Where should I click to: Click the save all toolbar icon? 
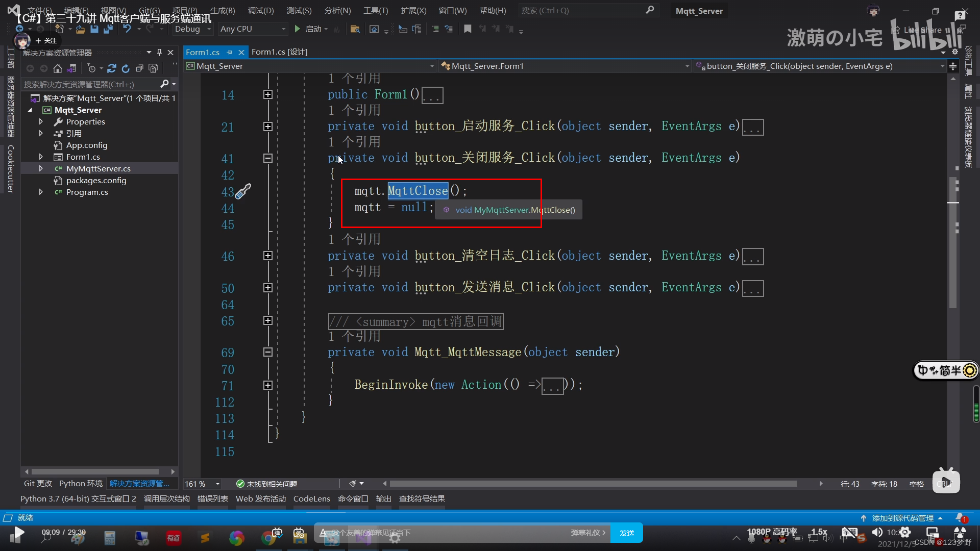pos(108,29)
